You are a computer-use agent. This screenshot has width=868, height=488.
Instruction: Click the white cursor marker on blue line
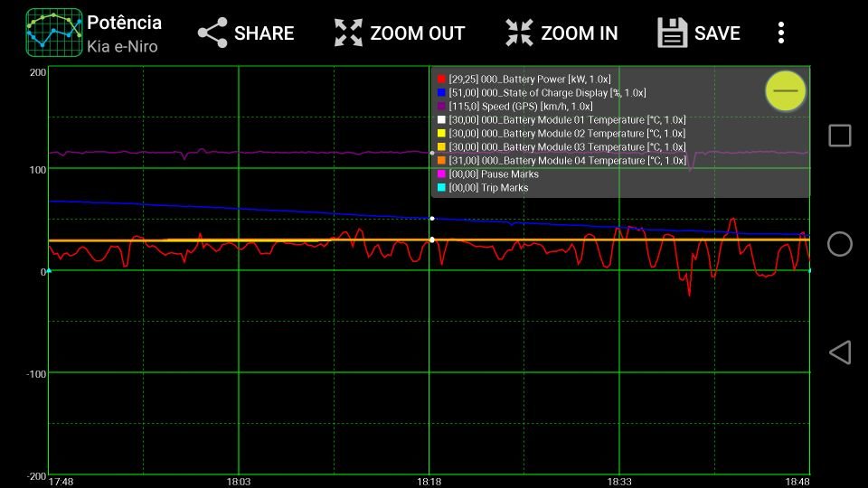coord(432,219)
